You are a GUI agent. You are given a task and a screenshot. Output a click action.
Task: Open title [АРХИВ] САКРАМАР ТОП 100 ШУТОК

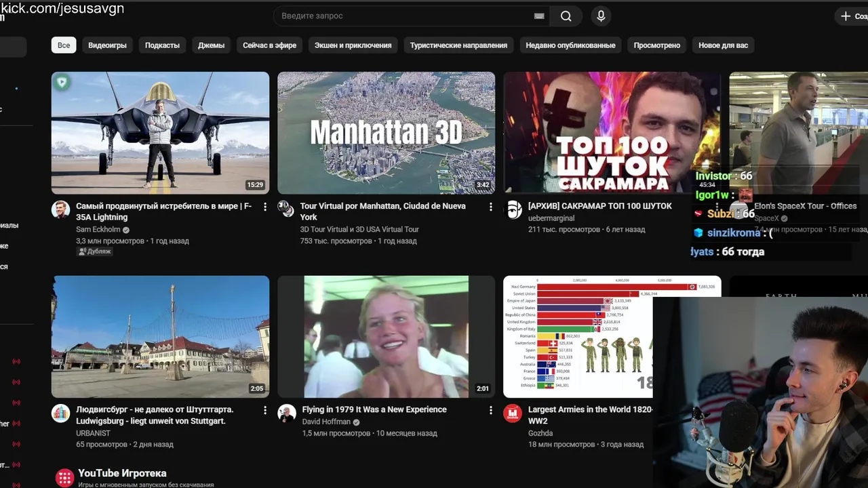[x=599, y=206]
